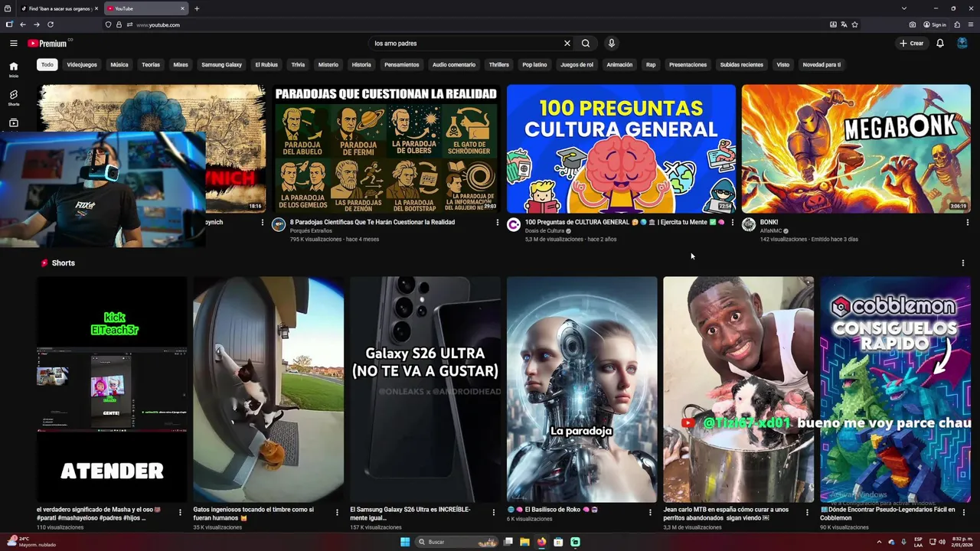Open options for Gatos ingeniosos short
980x551 pixels.
pos(337,513)
